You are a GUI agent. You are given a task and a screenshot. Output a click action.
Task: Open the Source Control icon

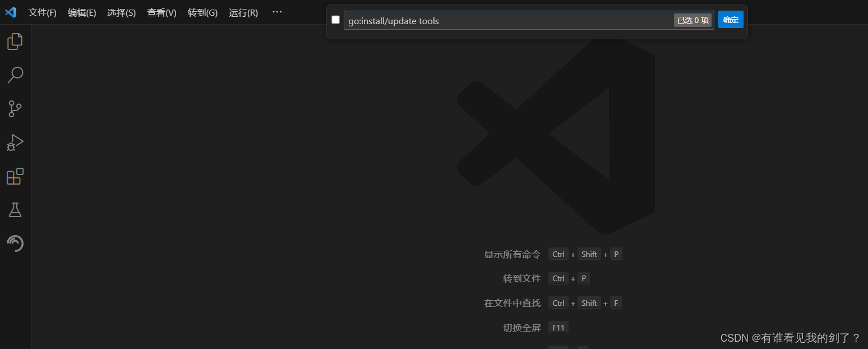[x=15, y=109]
